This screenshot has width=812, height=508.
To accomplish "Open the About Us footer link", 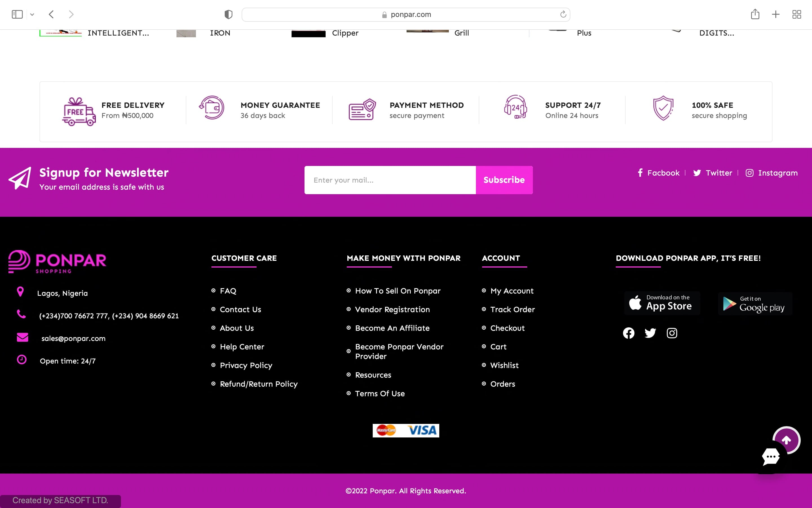I will point(237,328).
